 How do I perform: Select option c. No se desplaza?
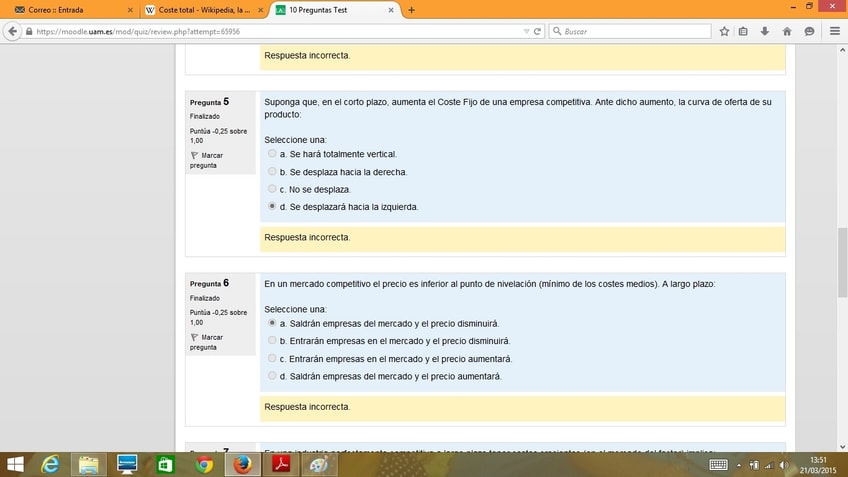point(272,189)
